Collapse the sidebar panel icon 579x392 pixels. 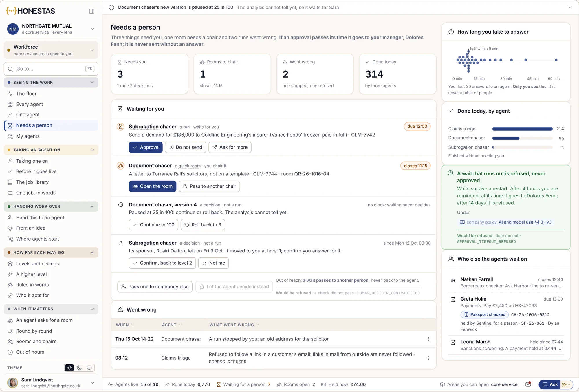[x=91, y=11]
